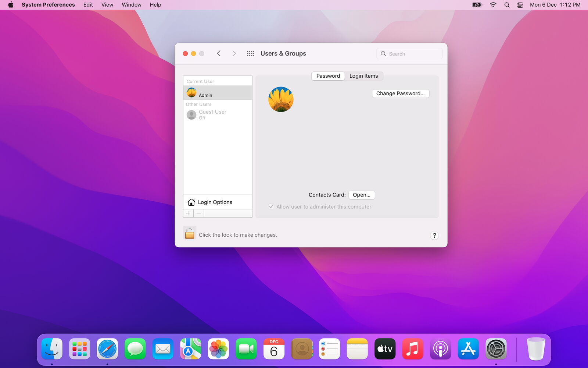Open Mail from the Dock
The width and height of the screenshot is (588, 368).
[x=163, y=349]
